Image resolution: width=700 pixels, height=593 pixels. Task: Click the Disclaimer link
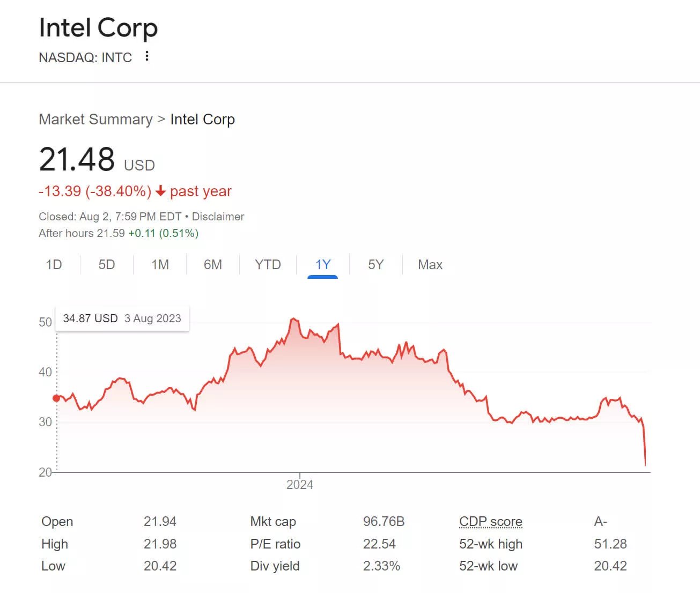[x=218, y=217]
